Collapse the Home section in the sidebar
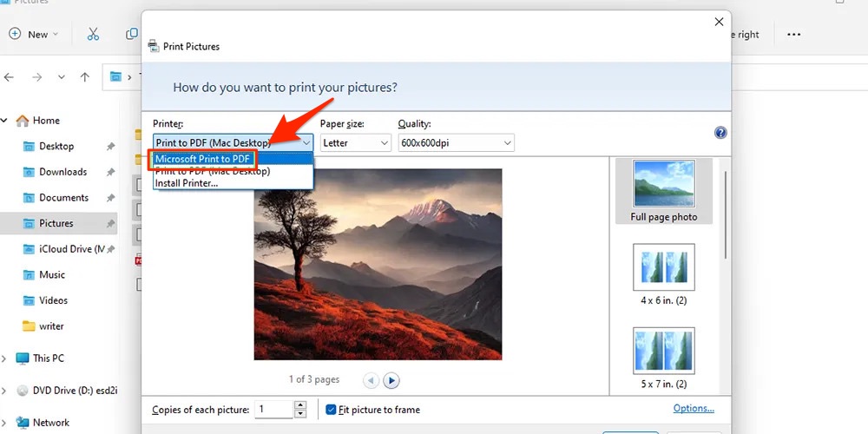The width and height of the screenshot is (868, 434). click(x=4, y=120)
